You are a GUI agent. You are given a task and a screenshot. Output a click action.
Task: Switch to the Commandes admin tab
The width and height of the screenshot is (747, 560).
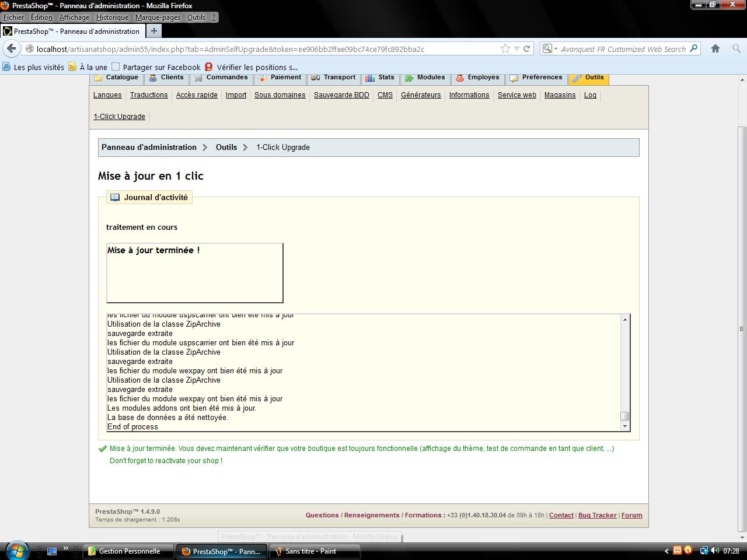coord(221,78)
